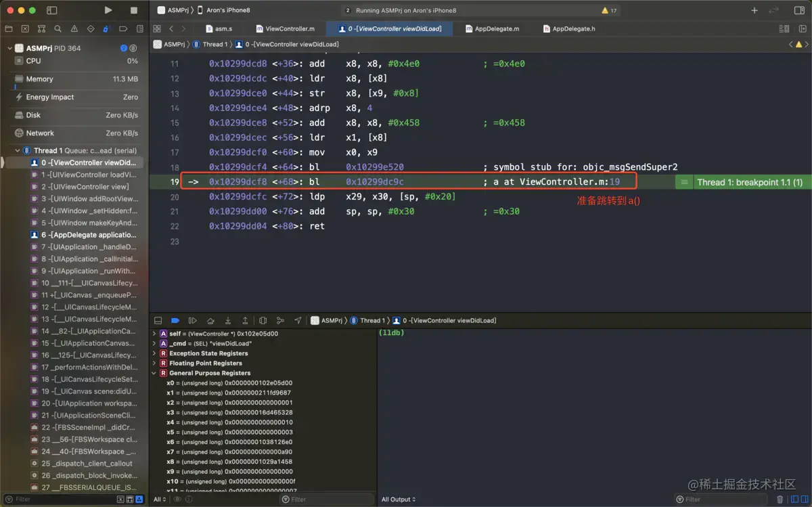Open the Breakpoint navigator icon
Viewport: 812px width, 507px height.
pyautogui.click(x=123, y=29)
